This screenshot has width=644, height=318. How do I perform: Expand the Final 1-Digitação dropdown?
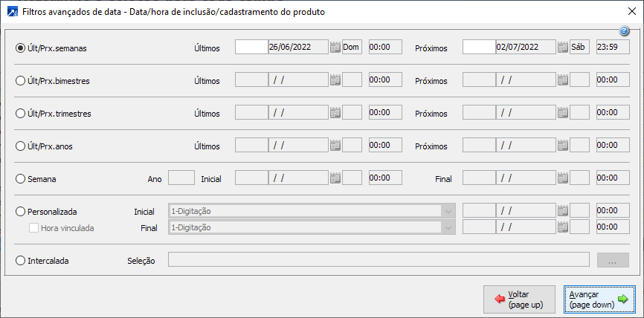[x=448, y=227]
